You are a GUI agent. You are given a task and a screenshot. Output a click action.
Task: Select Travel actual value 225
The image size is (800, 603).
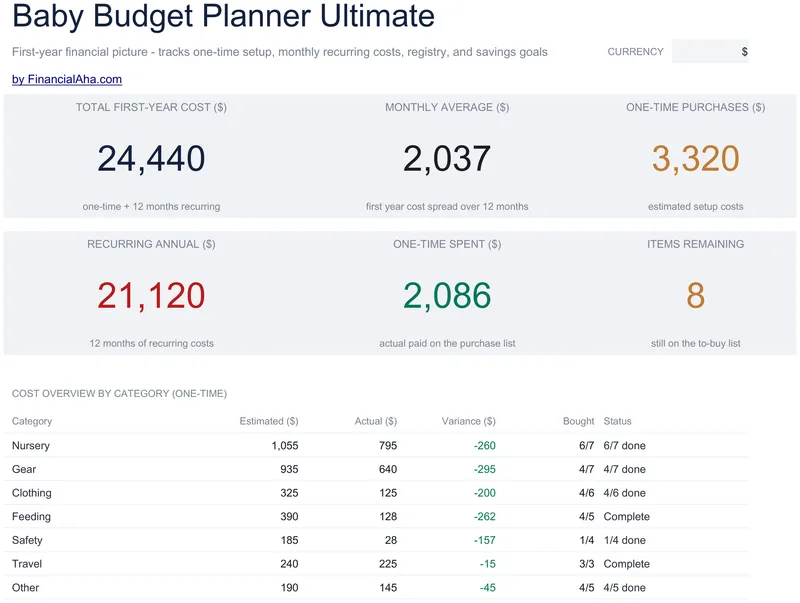click(388, 564)
